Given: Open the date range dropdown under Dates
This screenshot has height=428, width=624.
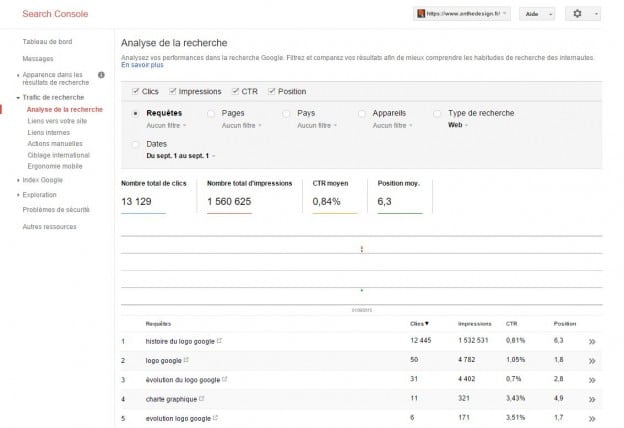Looking at the screenshot, I should (181, 156).
